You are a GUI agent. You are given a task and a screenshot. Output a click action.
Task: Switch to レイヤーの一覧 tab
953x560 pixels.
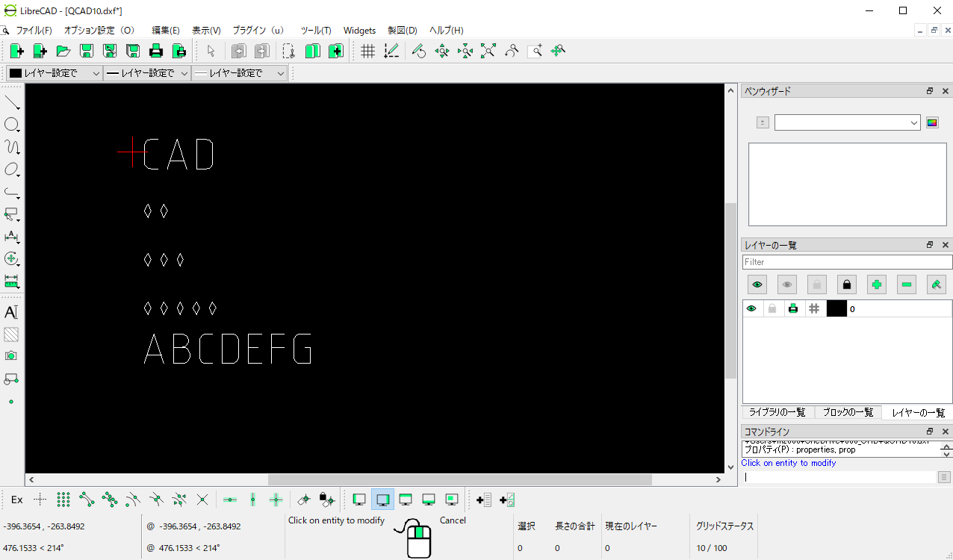[918, 412]
